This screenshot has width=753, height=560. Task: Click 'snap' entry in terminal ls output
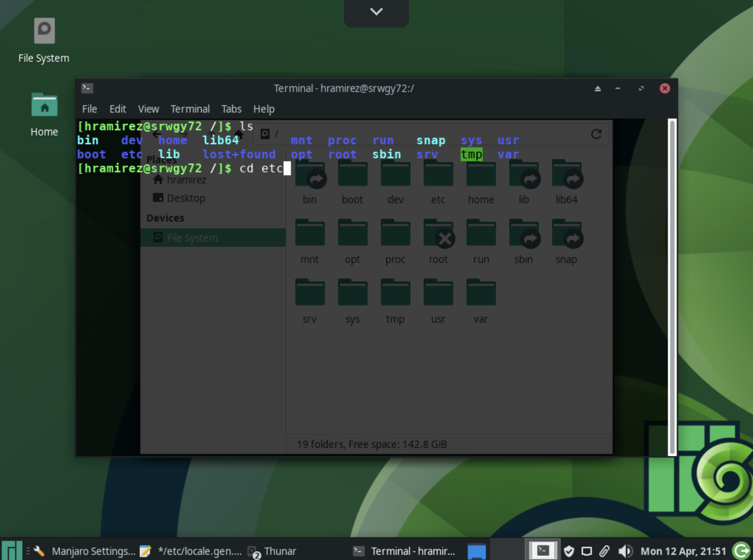[431, 140]
